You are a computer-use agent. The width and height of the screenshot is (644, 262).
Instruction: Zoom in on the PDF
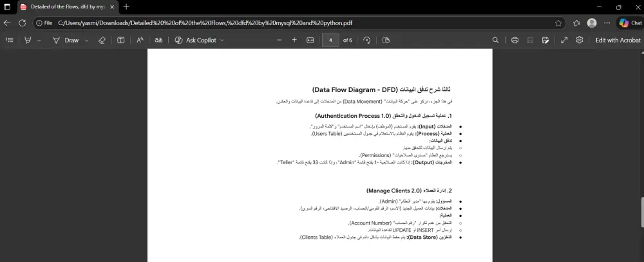[x=294, y=41]
